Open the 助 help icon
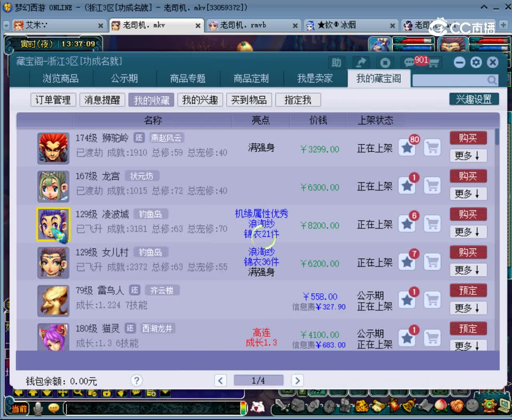Image resolution: width=512 pixels, height=420 pixels. tap(336, 62)
